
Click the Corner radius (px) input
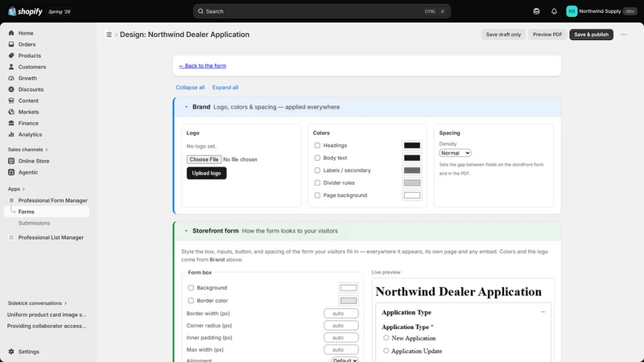[x=341, y=326]
